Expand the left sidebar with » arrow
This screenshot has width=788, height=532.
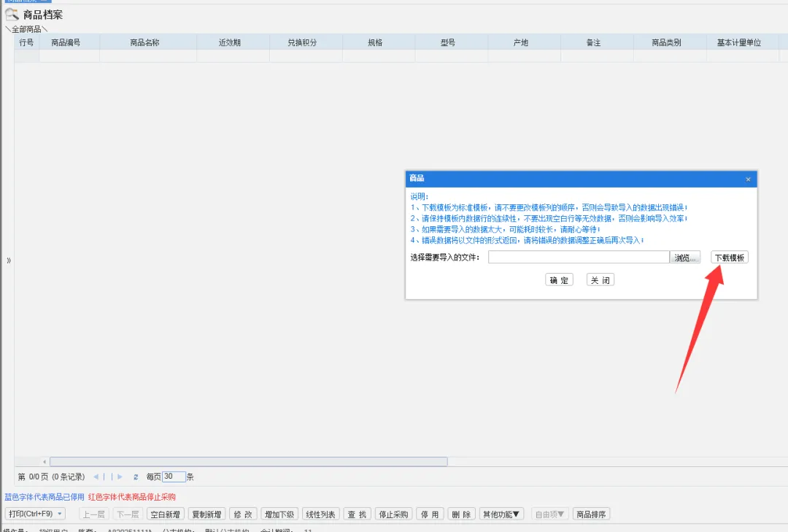click(9, 261)
